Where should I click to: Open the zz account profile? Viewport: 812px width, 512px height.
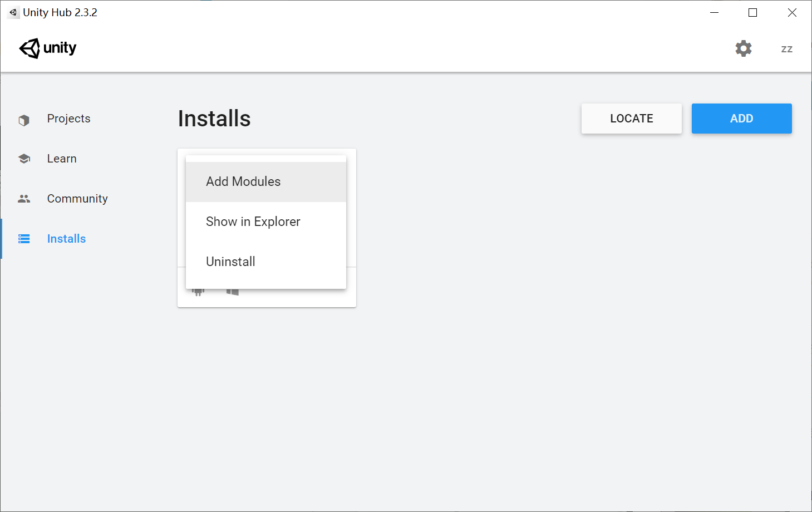786,48
